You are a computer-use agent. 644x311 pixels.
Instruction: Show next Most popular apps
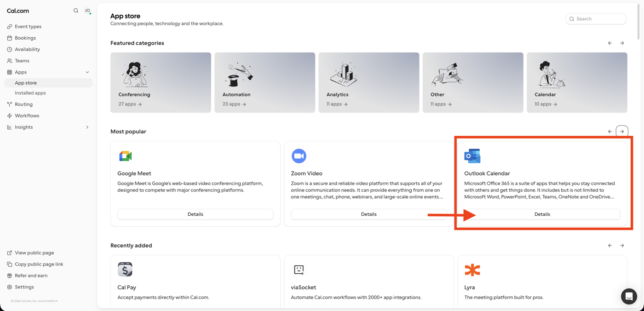coord(622,132)
